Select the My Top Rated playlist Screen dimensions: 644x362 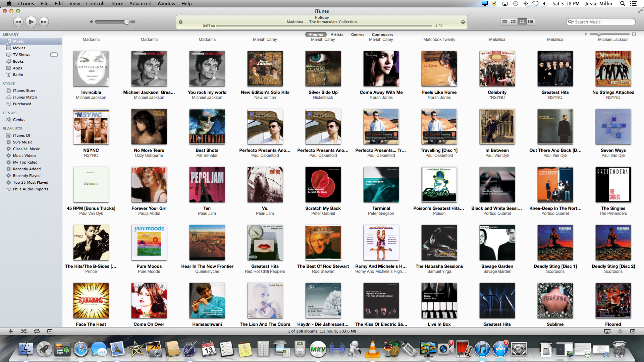[31, 162]
